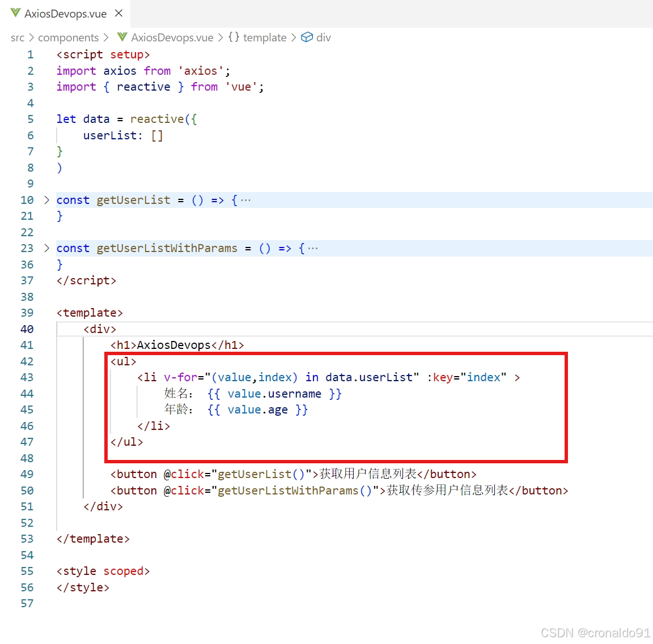
Task: Click Vue icon in the breadcrumb path
Action: point(122,37)
